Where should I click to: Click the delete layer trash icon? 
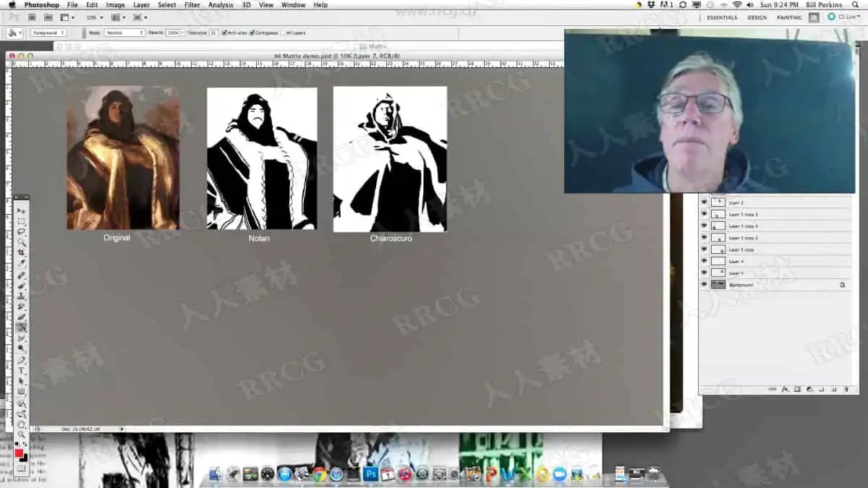846,390
